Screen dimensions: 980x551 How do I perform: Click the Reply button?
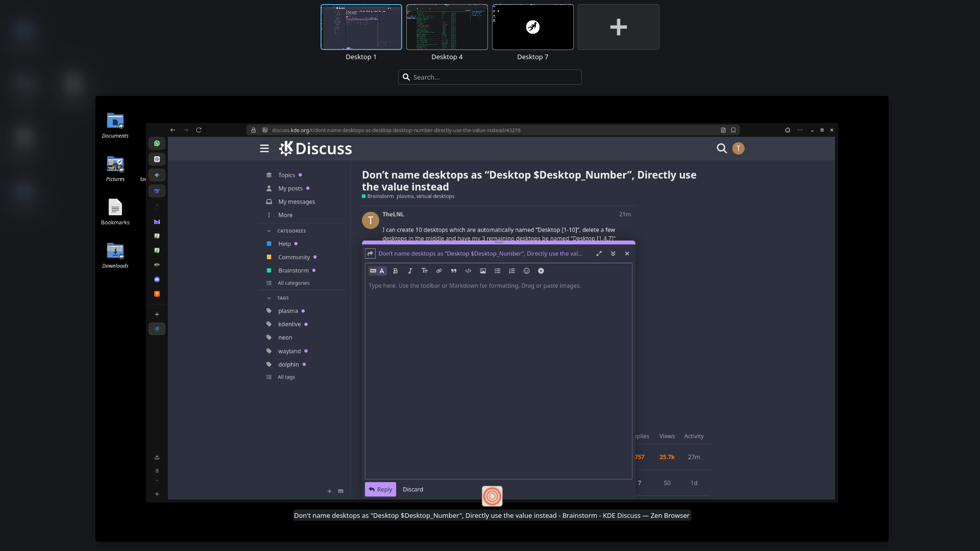tap(380, 489)
